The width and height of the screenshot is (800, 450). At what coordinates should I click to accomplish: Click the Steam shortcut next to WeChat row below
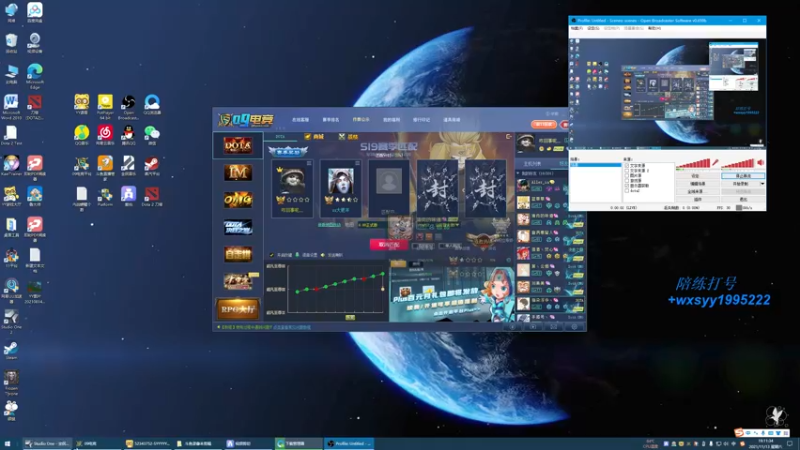(152, 166)
